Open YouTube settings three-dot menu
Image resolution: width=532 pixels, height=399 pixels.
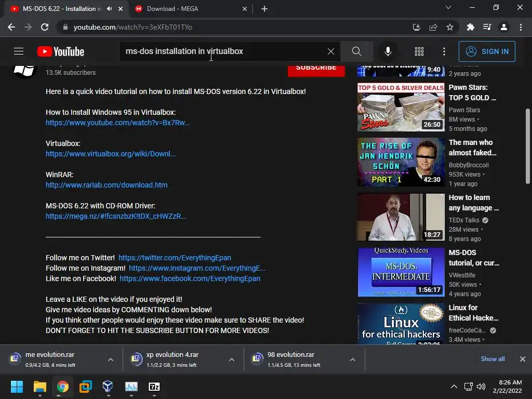coord(444,51)
